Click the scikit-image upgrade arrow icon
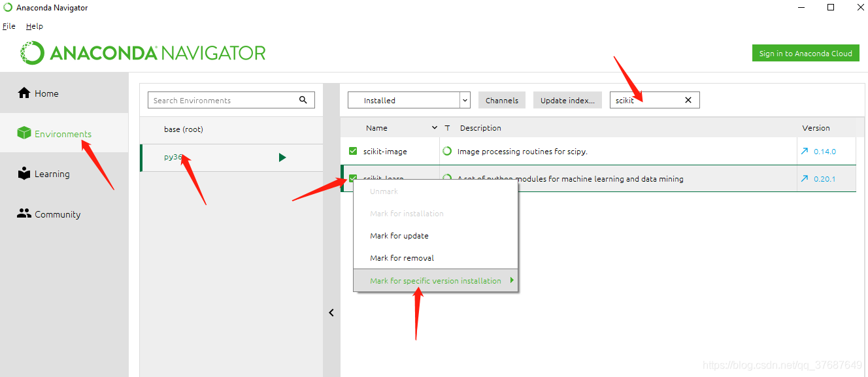868x377 pixels. click(804, 151)
